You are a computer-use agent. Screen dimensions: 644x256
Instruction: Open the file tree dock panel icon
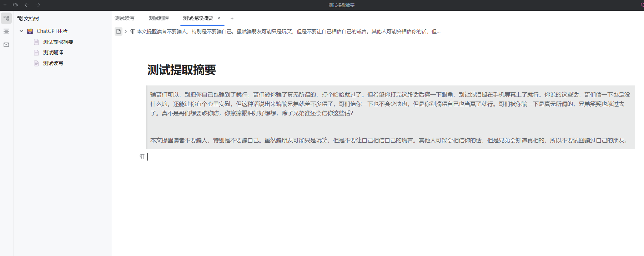click(6, 18)
